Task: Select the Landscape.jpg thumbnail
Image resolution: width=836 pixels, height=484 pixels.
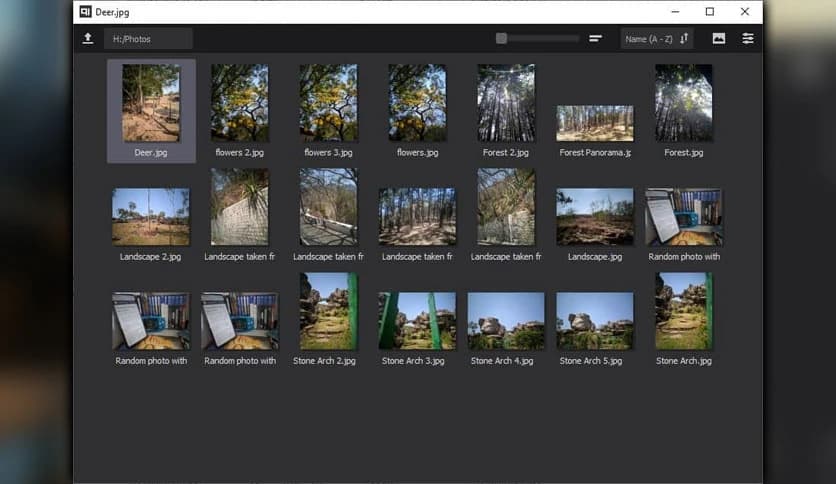Action: point(595,216)
